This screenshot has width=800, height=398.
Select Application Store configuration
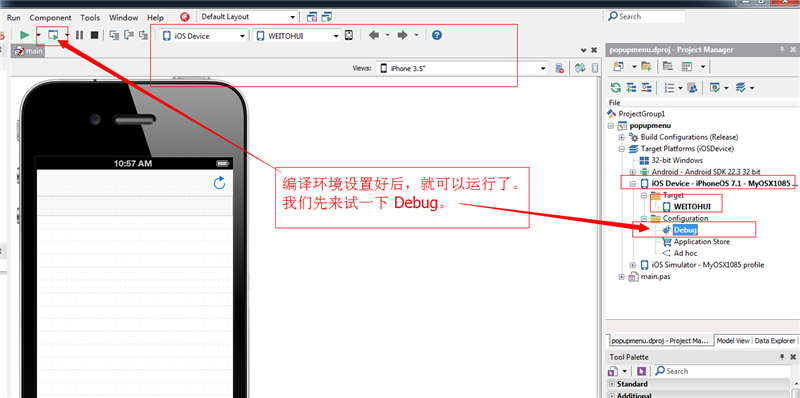click(702, 242)
